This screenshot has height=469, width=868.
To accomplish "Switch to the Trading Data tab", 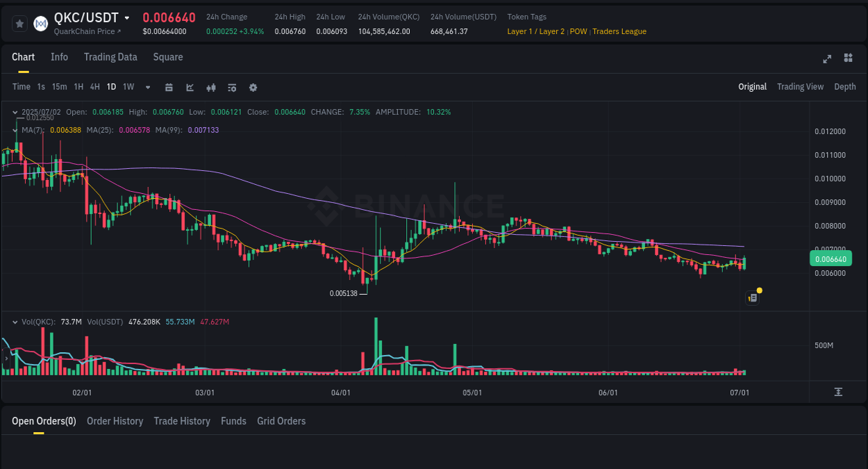I will [x=110, y=57].
